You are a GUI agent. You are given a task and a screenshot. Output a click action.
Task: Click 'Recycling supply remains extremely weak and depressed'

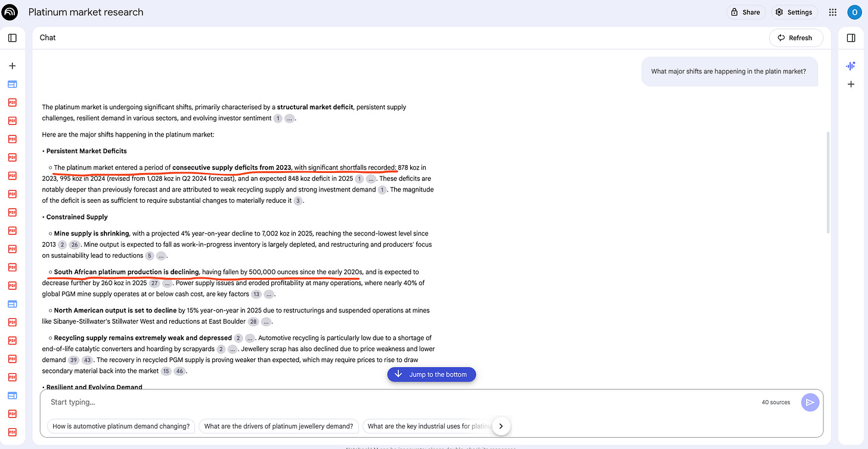point(142,338)
